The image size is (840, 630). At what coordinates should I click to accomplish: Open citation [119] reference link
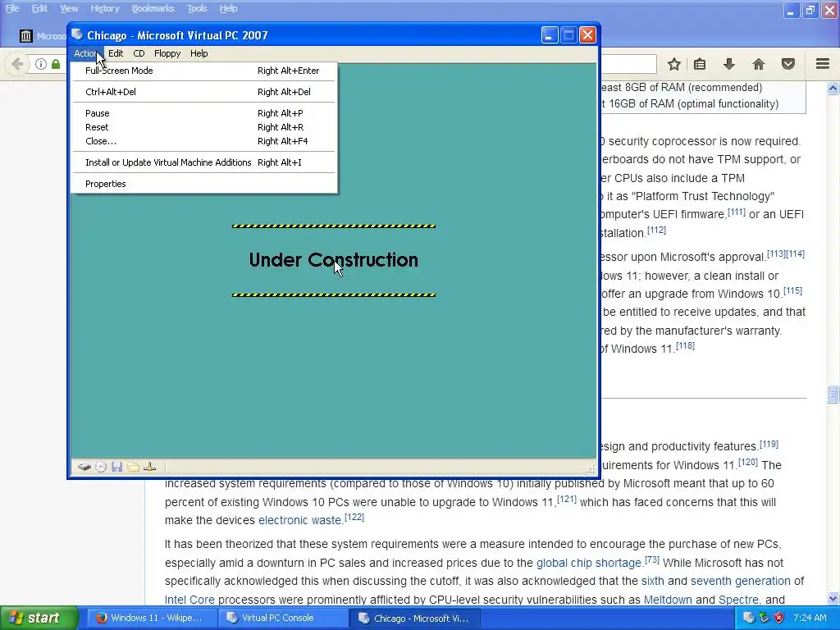[x=769, y=444]
